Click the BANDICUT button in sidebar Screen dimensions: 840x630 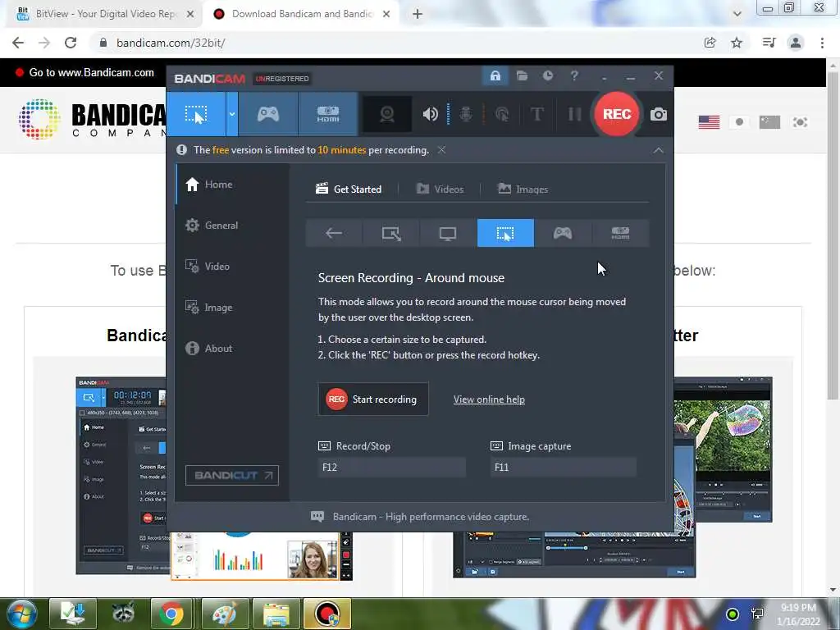point(232,475)
